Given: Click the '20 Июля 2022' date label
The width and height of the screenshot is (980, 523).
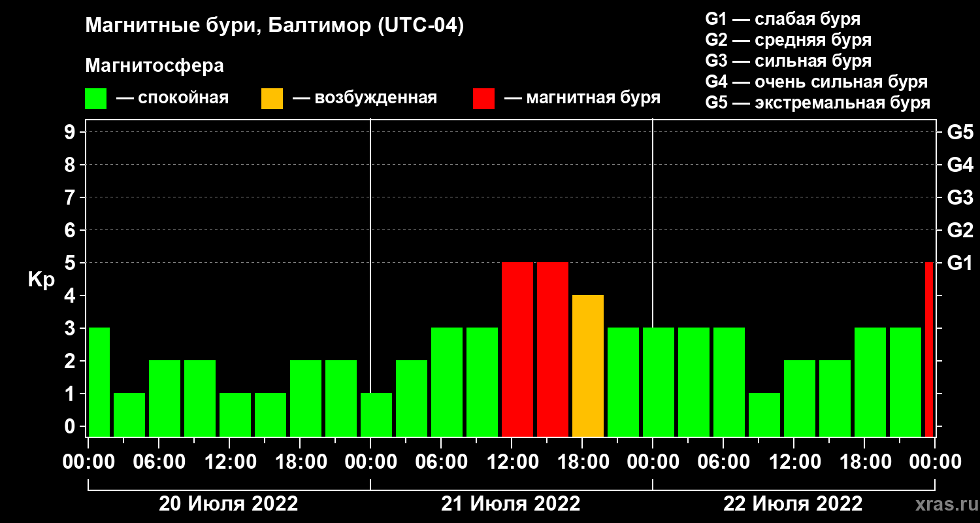Looking at the screenshot, I should (x=229, y=504).
